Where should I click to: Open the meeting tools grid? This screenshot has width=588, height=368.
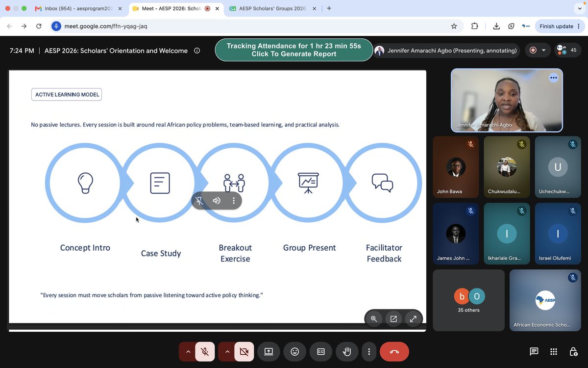point(554,352)
